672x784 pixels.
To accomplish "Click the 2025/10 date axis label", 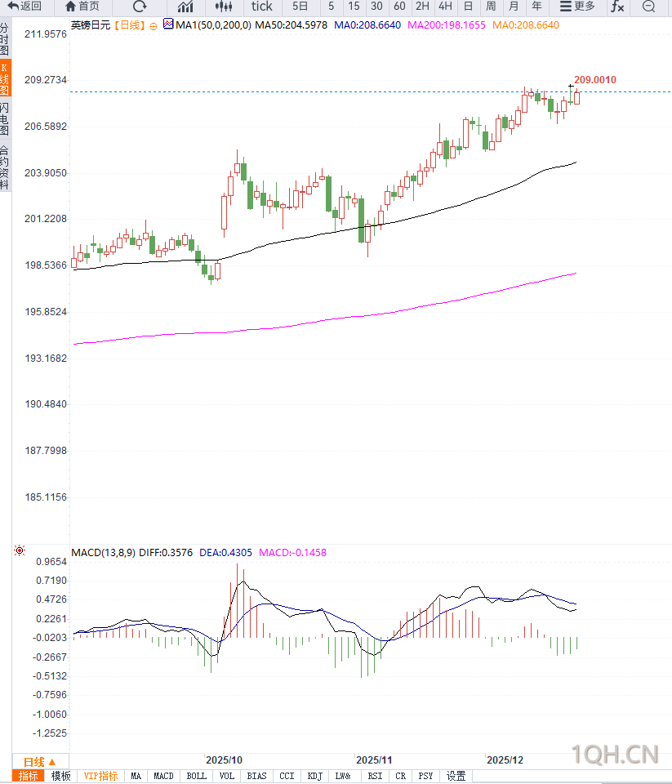I will (x=224, y=760).
